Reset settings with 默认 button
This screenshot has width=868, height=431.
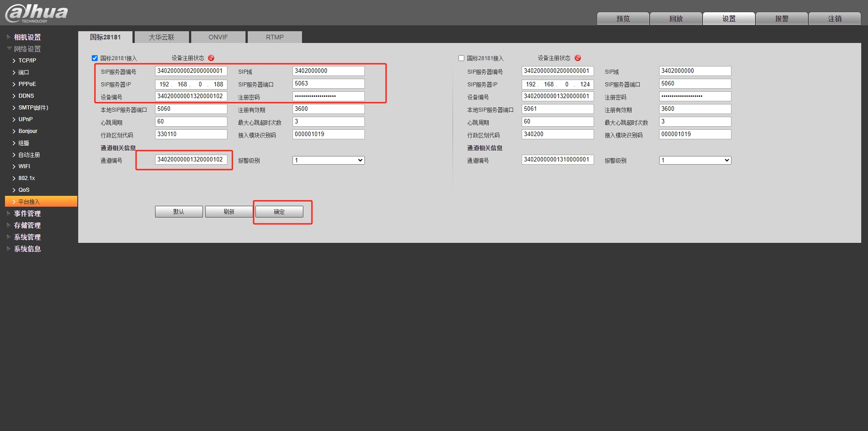(179, 212)
